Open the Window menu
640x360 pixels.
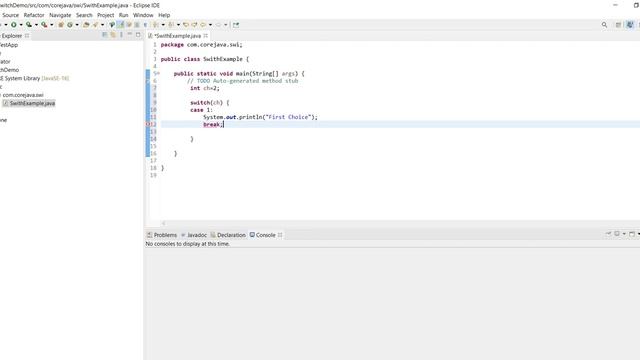(143, 15)
